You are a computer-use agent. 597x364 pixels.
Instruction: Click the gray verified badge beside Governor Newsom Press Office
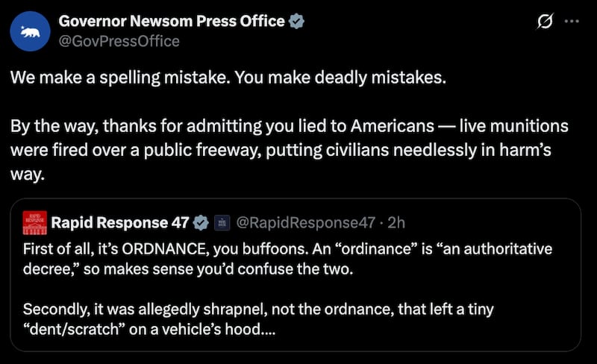(x=296, y=21)
